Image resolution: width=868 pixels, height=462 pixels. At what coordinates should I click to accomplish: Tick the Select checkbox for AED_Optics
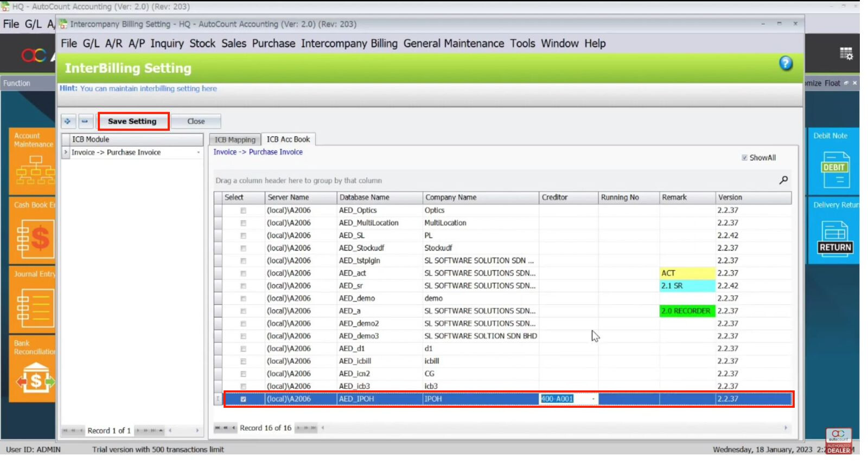click(x=243, y=210)
